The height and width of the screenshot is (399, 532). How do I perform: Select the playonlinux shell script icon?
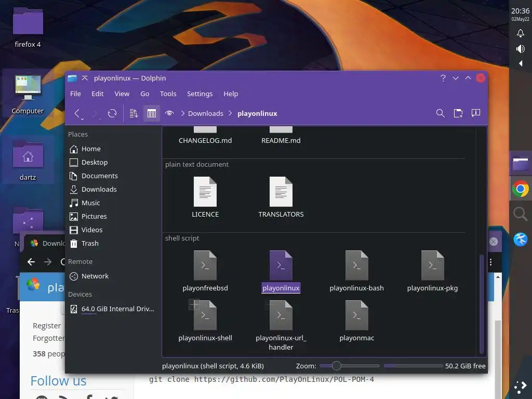tap(281, 265)
